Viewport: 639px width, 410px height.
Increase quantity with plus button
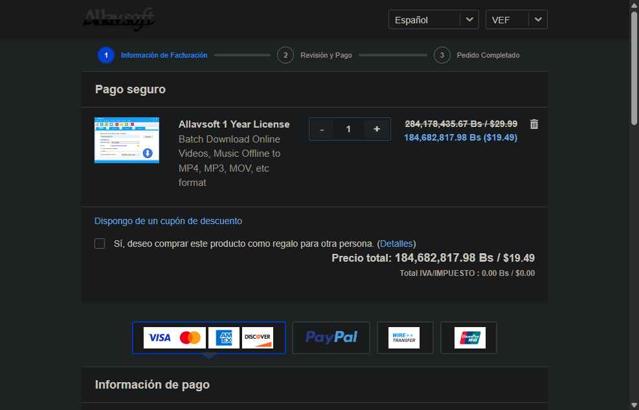(377, 129)
